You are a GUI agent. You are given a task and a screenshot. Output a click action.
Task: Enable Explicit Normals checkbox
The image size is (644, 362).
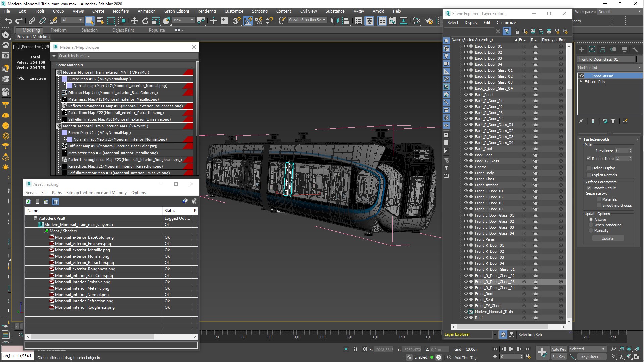(589, 175)
